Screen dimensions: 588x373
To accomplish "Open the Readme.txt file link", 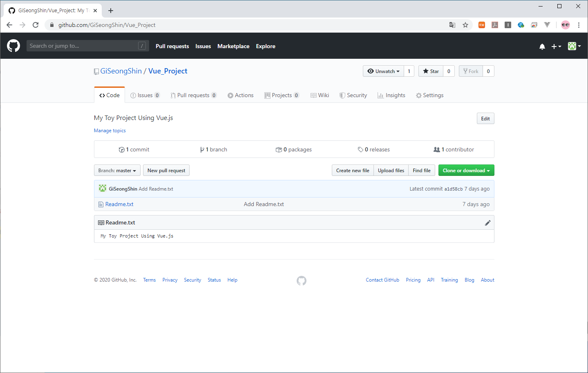I will (119, 204).
